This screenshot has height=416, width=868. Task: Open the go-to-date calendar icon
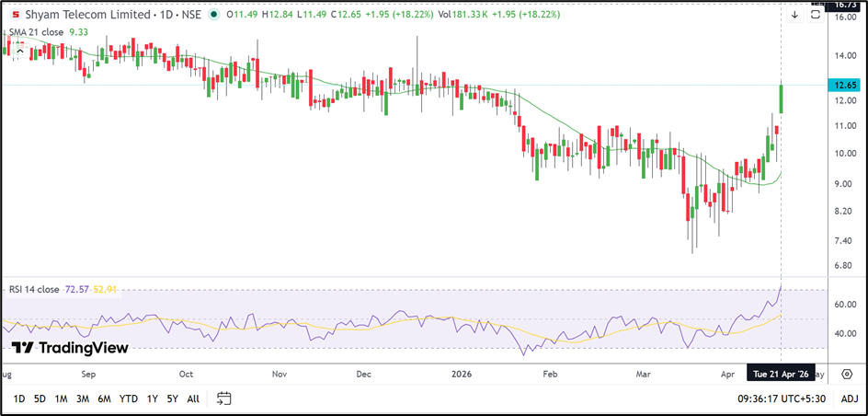click(223, 399)
